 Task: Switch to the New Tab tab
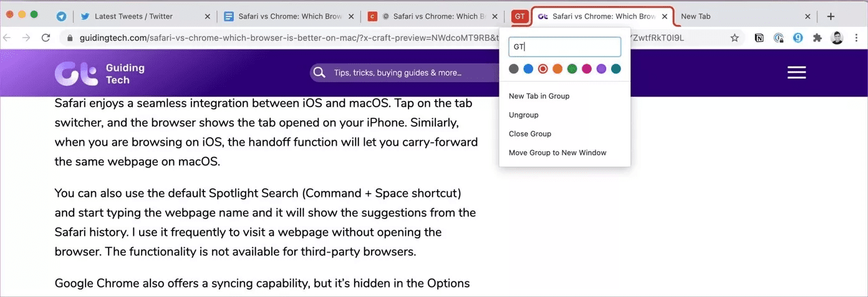746,16
